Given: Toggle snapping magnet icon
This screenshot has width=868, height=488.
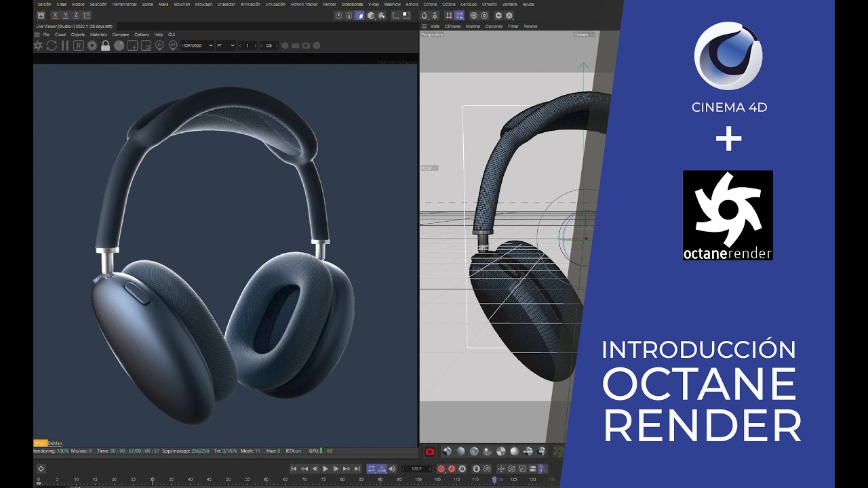Looking at the screenshot, I should [425, 16].
